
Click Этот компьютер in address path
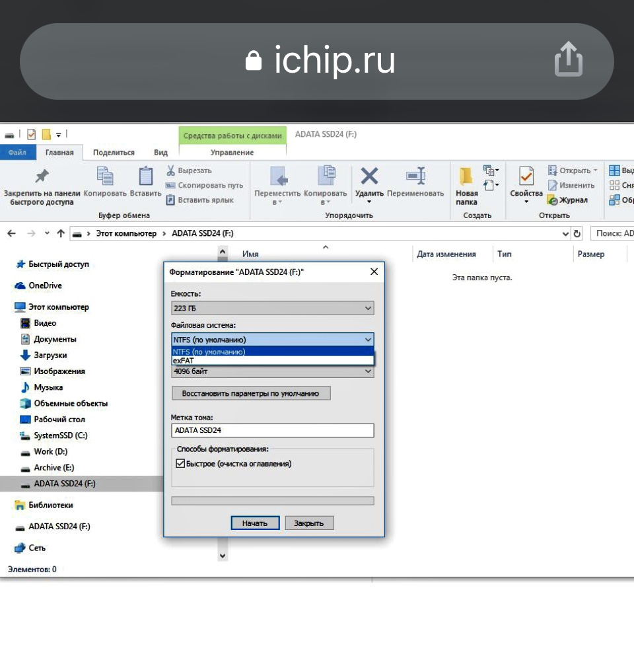pyautogui.click(x=126, y=233)
